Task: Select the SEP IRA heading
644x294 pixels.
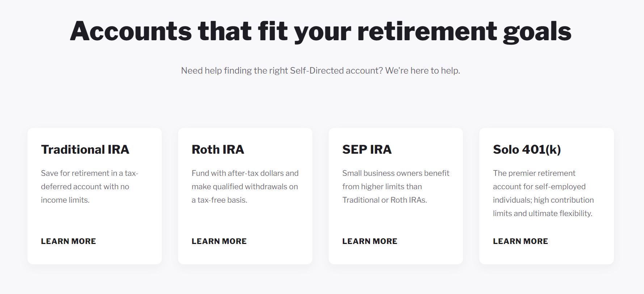Action: point(367,149)
